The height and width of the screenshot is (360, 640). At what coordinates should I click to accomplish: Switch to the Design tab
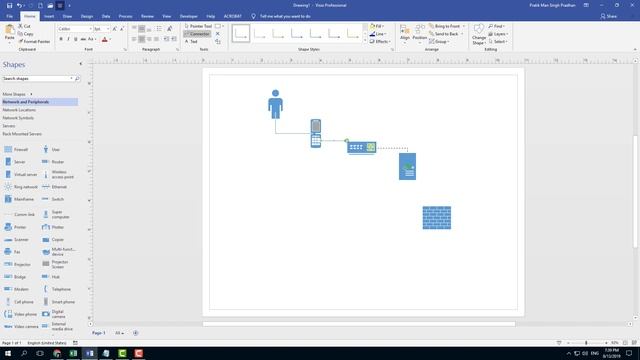click(87, 16)
